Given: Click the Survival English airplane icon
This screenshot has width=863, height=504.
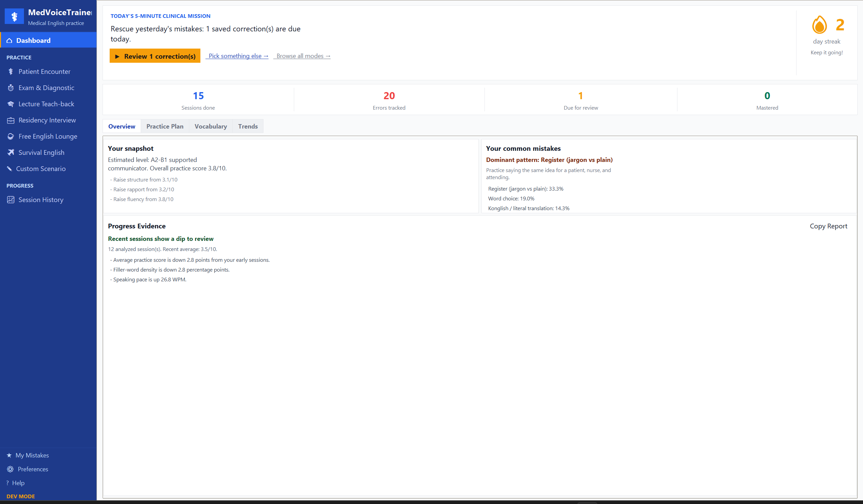Looking at the screenshot, I should pyautogui.click(x=10, y=152).
